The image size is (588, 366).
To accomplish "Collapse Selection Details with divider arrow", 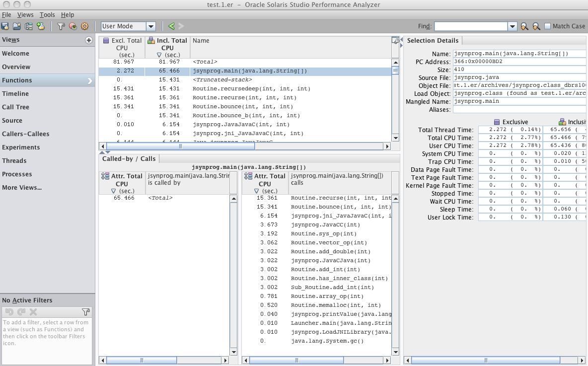I will (401, 45).
